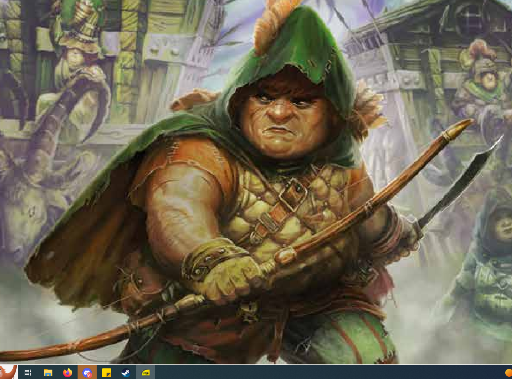This screenshot has width=512, height=379.
Task: Click the custom Start button icon
Action: [x=8, y=372]
